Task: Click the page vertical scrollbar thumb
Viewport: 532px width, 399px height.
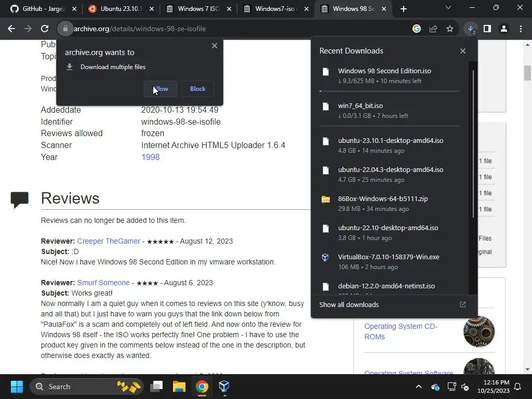Action: pos(527,73)
